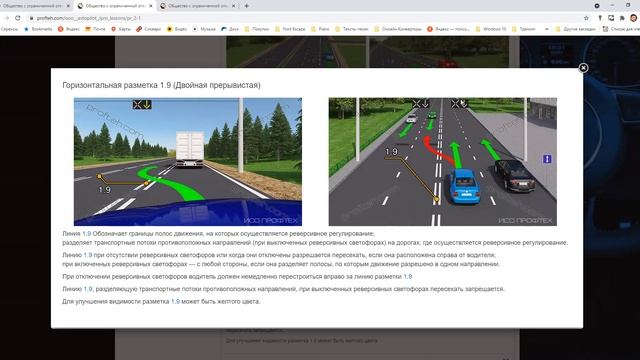
Task: Open the Другие закладки folder
Action: 576,29
